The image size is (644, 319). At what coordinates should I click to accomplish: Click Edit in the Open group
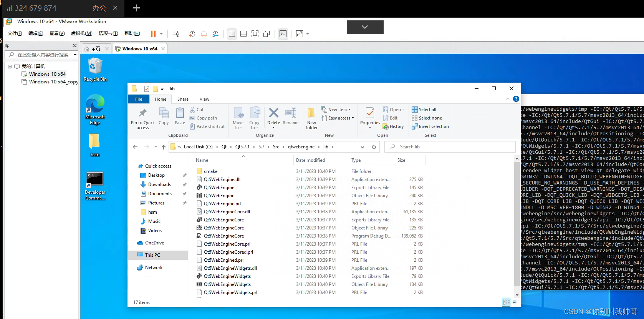click(x=390, y=118)
